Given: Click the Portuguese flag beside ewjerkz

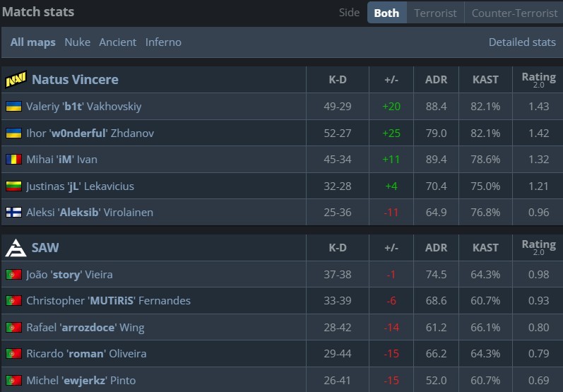Looking at the screenshot, I should 13,381.
